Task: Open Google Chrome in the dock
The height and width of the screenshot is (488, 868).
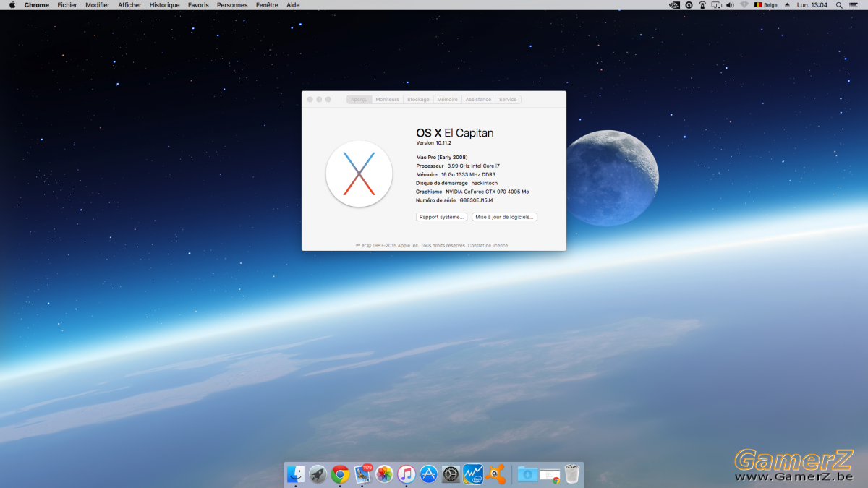Action: click(340, 474)
